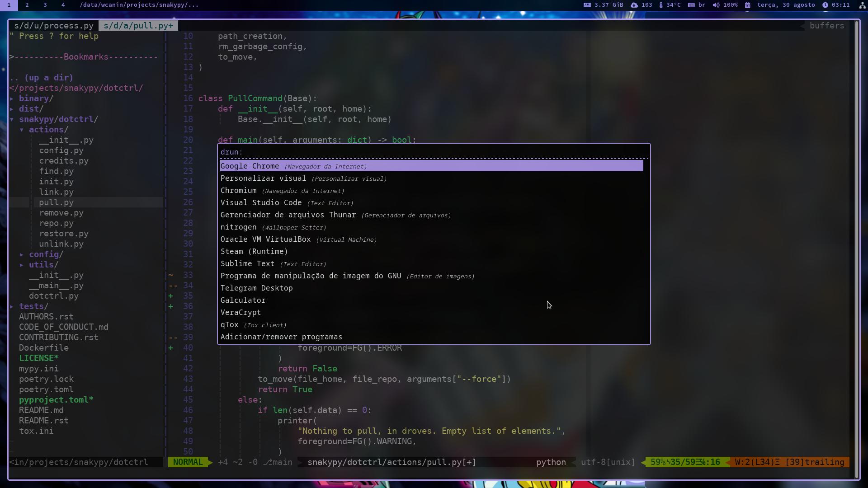This screenshot has height=488, width=868.
Task: Select Telegram Desktop in launcher
Action: coord(256,288)
